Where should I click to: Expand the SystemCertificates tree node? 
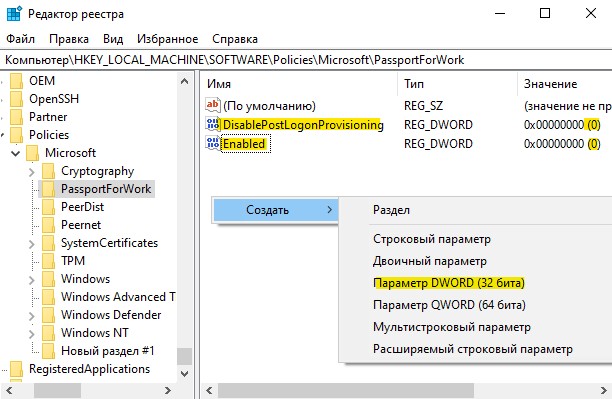click(x=32, y=244)
